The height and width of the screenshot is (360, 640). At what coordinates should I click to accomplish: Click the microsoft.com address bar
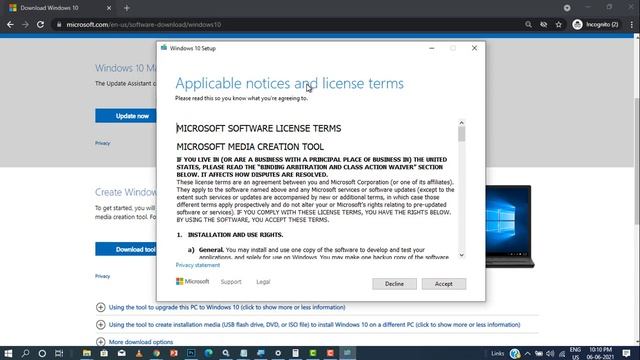(286, 24)
